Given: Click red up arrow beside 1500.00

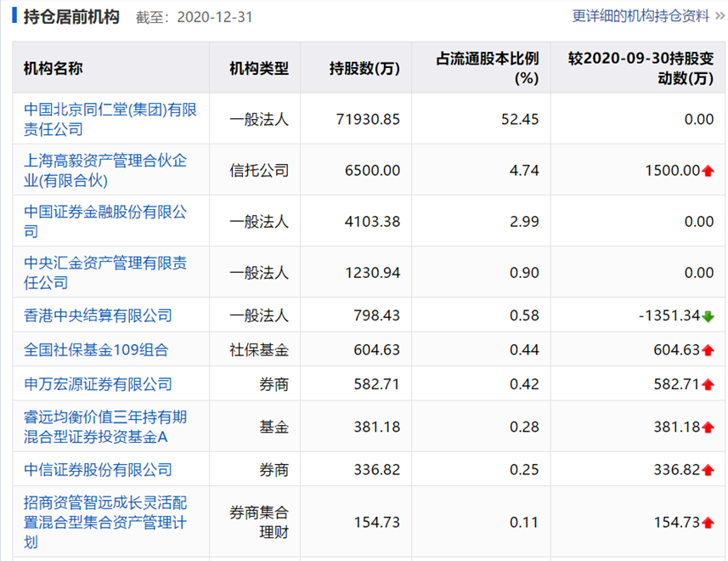Looking at the screenshot, I should 708,171.
